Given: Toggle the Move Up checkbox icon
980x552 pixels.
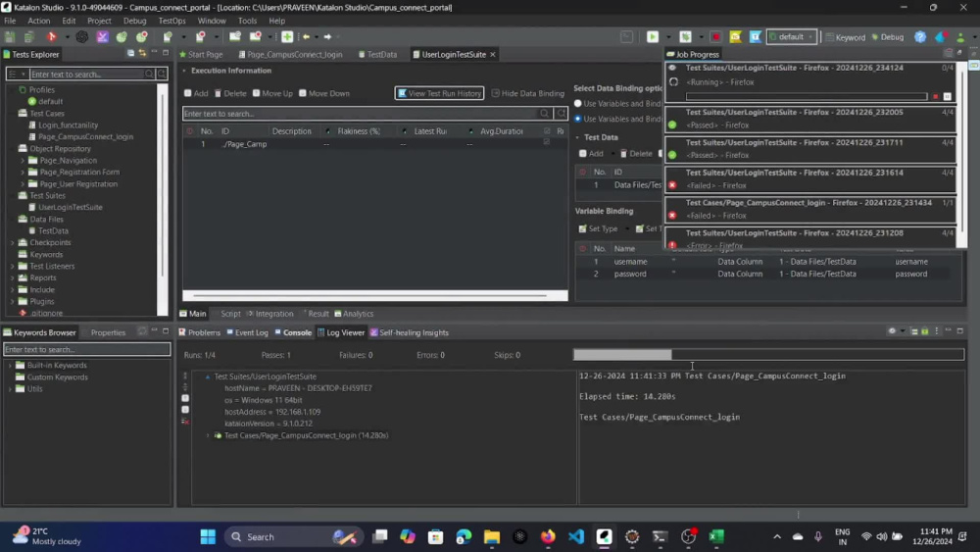Looking at the screenshot, I should click(x=256, y=93).
